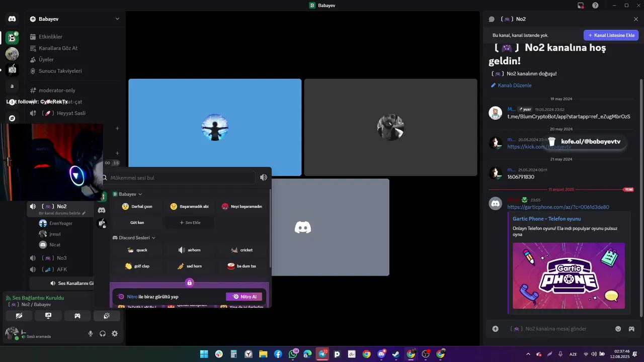Screen dimensions: 644x362
Task: Open the garticphone.com link
Action: pos(558,207)
